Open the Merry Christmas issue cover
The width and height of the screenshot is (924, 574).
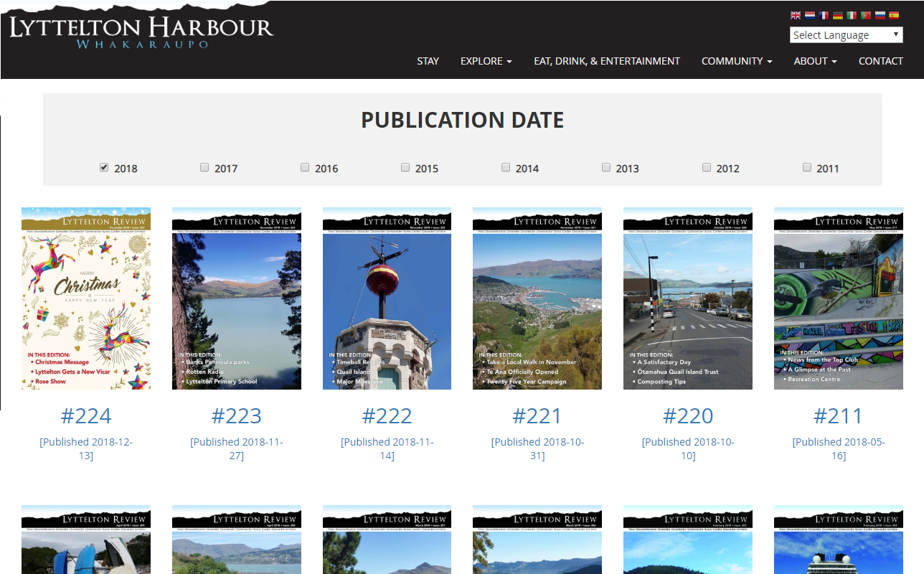pos(86,298)
